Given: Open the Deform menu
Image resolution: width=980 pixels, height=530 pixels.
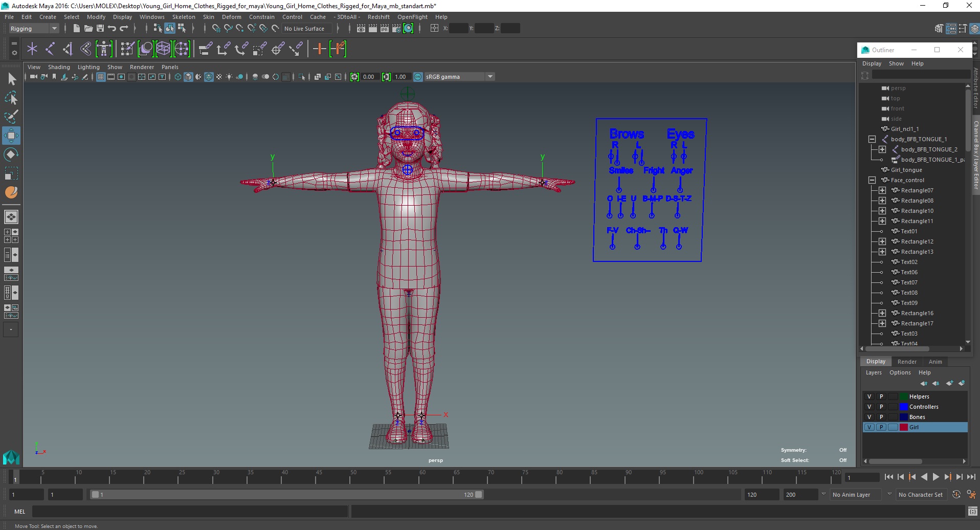Looking at the screenshot, I should [231, 17].
